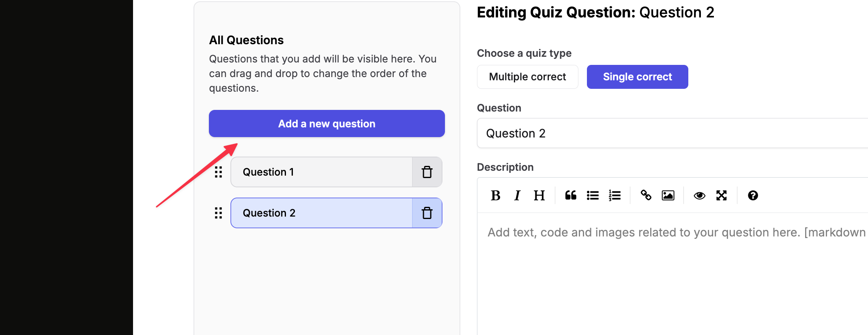Toggle fullscreen editor mode
This screenshot has width=868, height=335.
[x=721, y=195]
